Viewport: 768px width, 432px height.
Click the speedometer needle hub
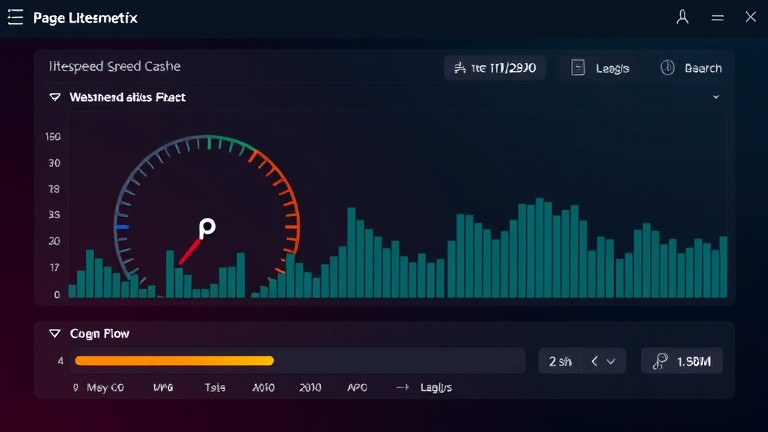point(207,228)
